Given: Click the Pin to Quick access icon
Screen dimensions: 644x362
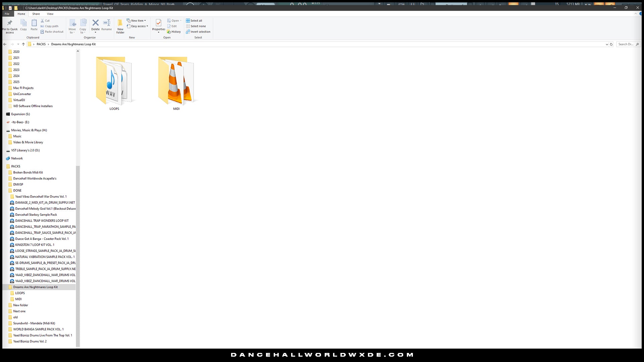Looking at the screenshot, I should click(x=10, y=23).
